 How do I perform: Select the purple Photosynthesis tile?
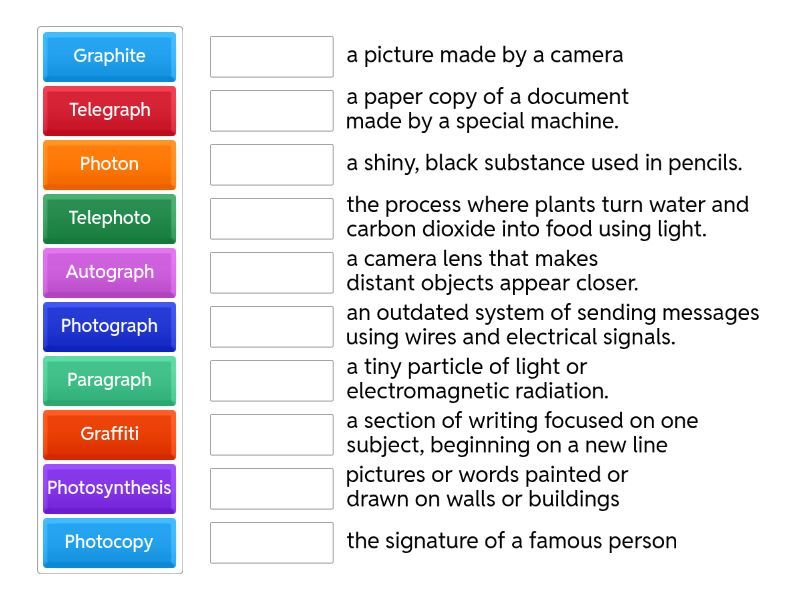(109, 488)
